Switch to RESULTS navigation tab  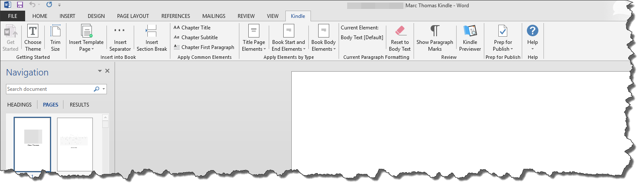coord(80,105)
